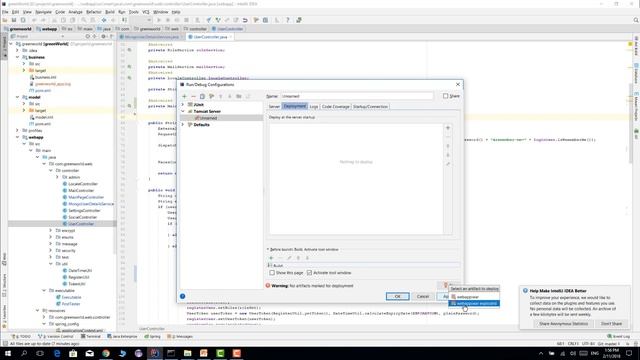This screenshot has width=640, height=360.
Task: Open Microsoft Edge from taskbar
Action: 57,353
